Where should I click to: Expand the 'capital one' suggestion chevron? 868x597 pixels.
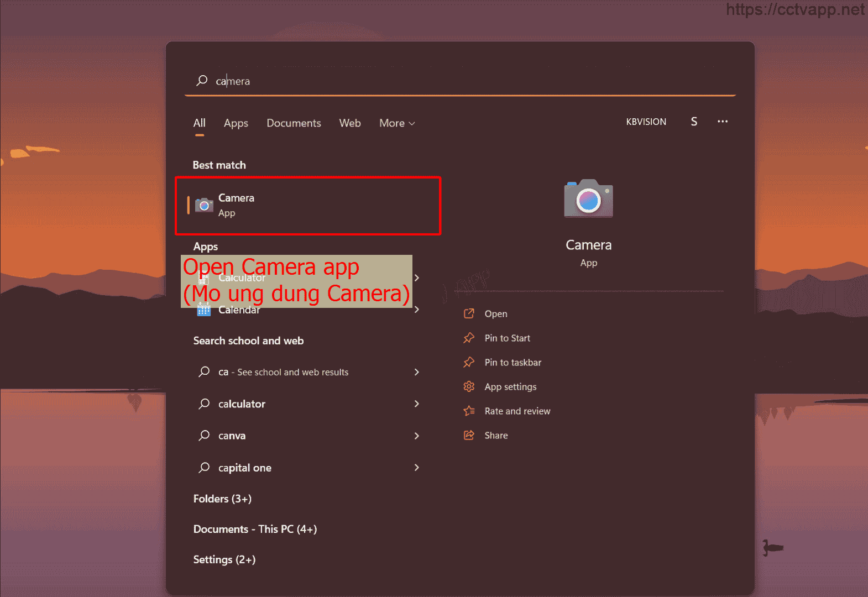coord(417,468)
